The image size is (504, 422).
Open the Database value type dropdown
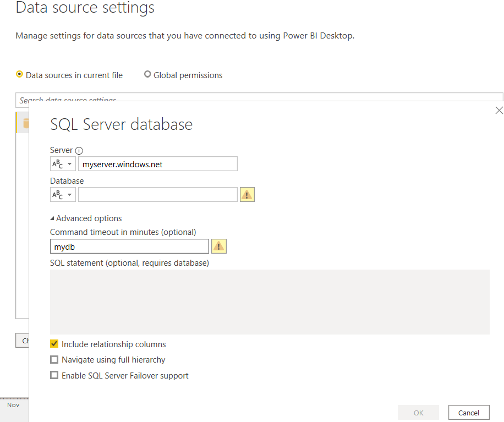tap(63, 195)
